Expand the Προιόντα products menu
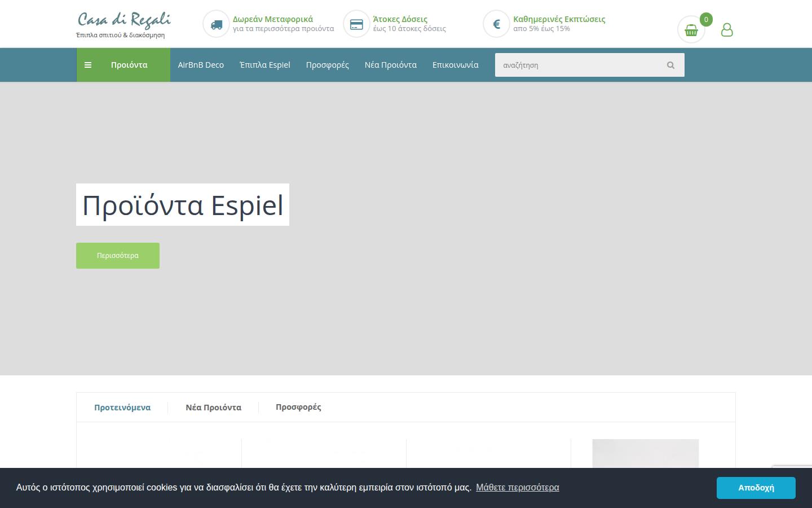This screenshot has width=812, height=508. (123, 65)
